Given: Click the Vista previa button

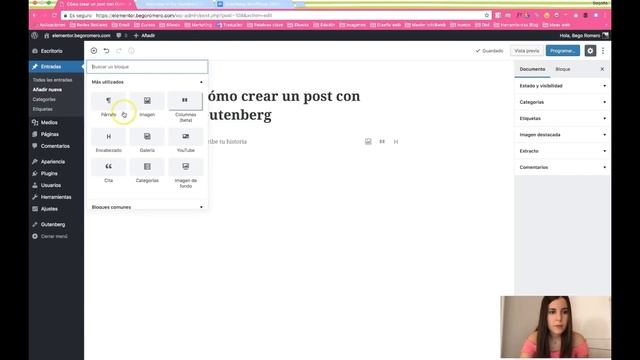Looking at the screenshot, I should coord(527,51).
